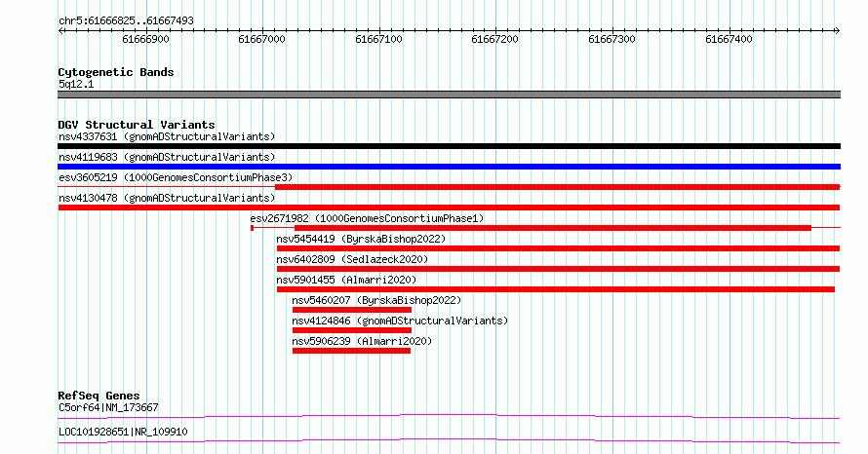The image size is (868, 454).
Task: Click ruler position 61667400
Action: click(x=729, y=39)
